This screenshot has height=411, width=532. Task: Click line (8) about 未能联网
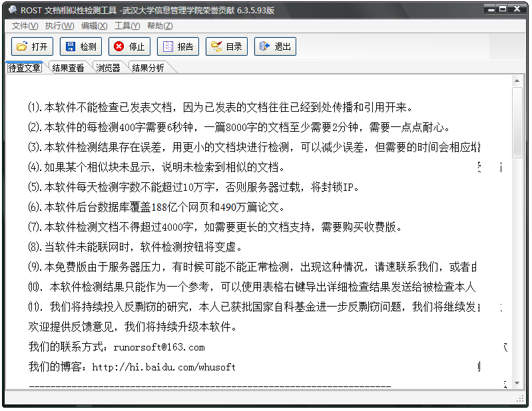click(x=135, y=247)
